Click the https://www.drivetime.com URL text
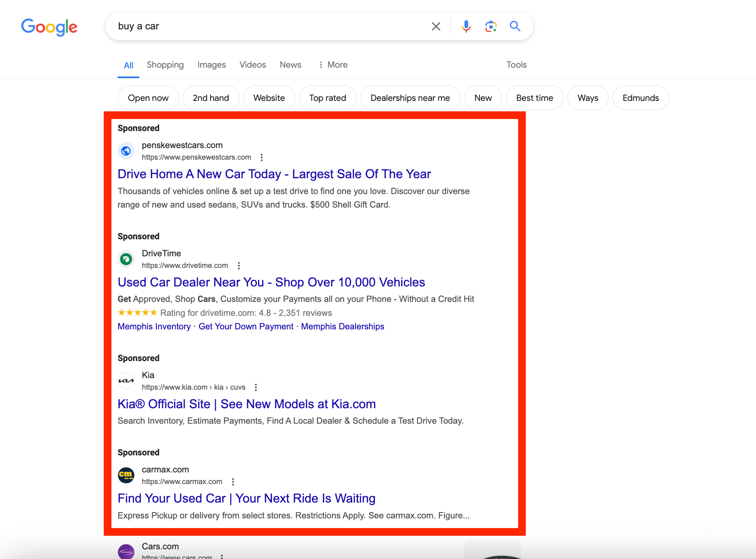The image size is (756, 559). (x=185, y=266)
